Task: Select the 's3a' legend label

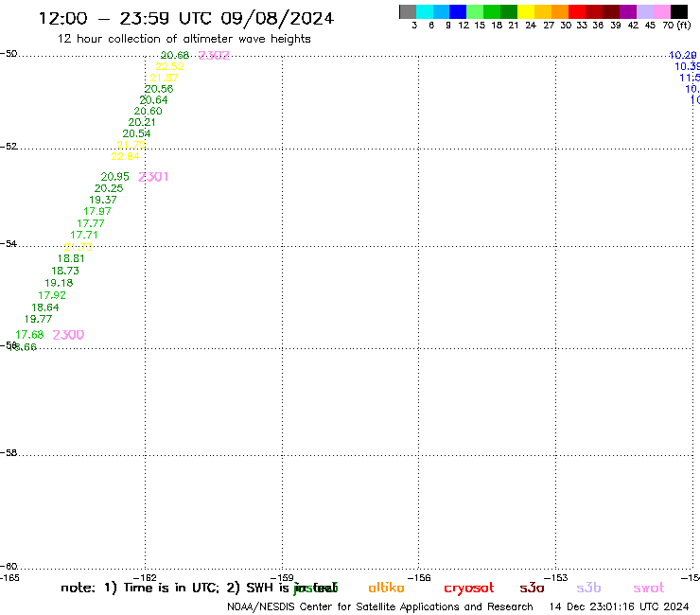Action: (x=532, y=589)
